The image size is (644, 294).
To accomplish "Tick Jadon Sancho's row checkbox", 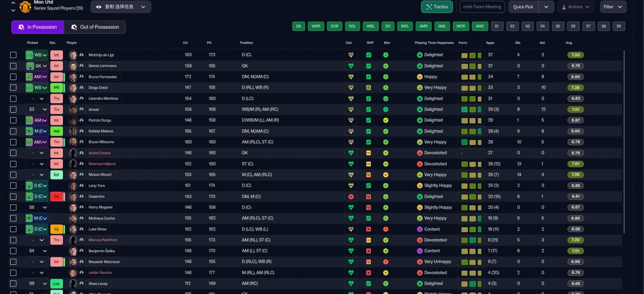I will coord(13,272).
